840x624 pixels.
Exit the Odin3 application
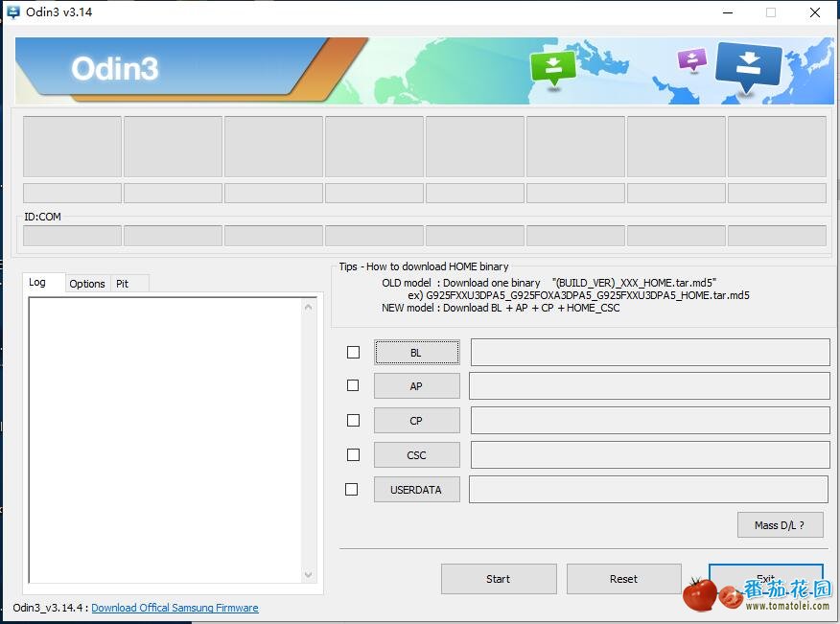point(765,579)
